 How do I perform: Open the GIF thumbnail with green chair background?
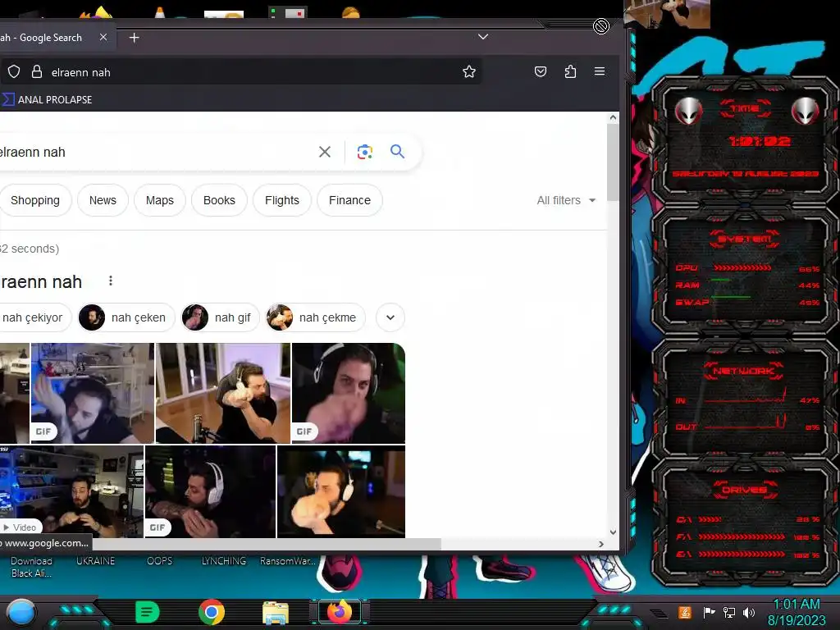point(348,393)
